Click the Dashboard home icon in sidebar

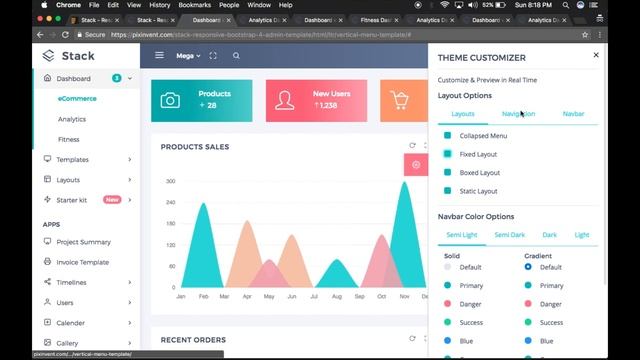[x=47, y=78]
